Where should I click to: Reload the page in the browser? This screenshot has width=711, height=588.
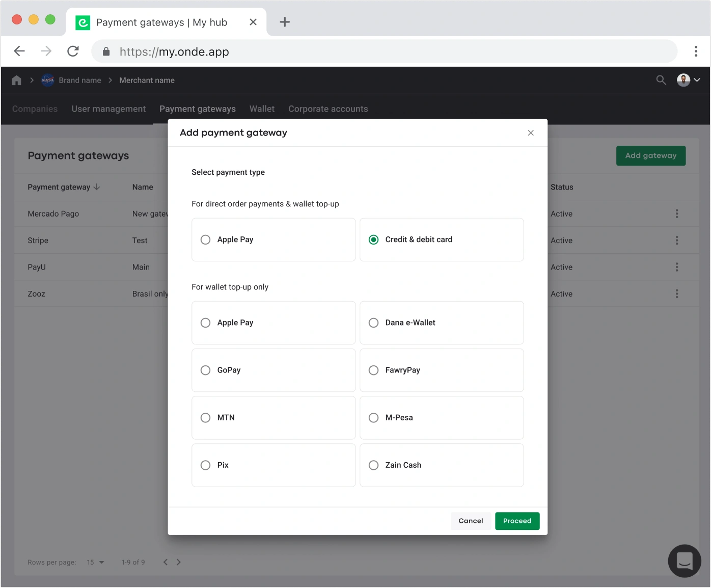click(73, 51)
